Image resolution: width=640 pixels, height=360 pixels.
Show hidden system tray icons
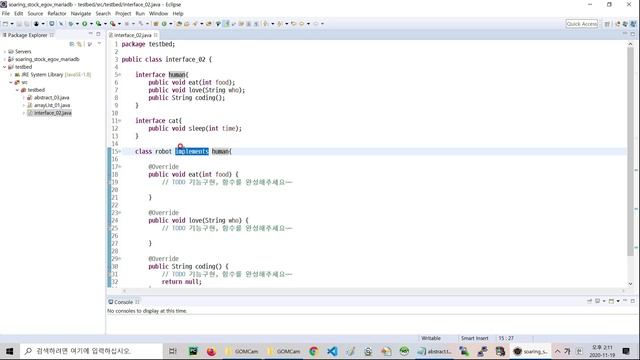point(557,351)
